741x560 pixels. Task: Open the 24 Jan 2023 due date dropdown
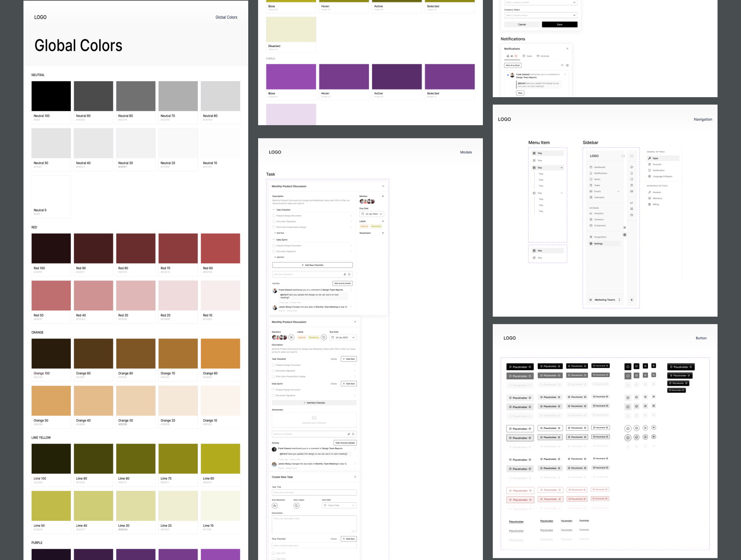pos(372,214)
